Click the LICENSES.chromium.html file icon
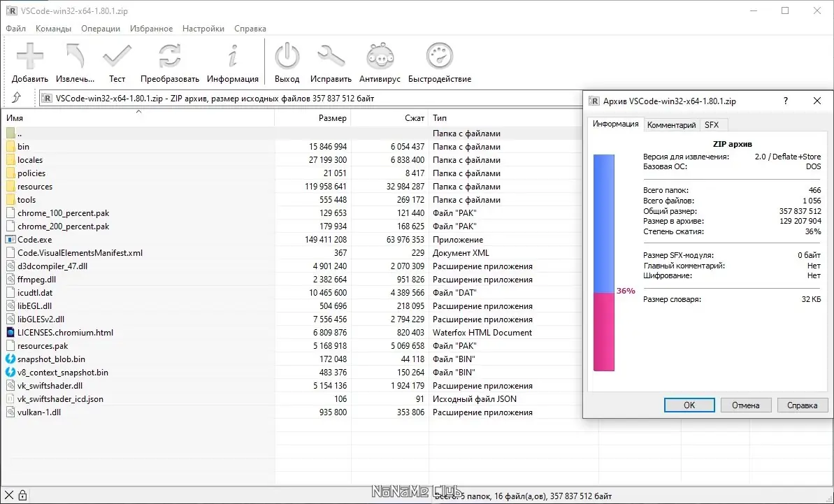Viewport: 834px width, 504px height. 10,333
